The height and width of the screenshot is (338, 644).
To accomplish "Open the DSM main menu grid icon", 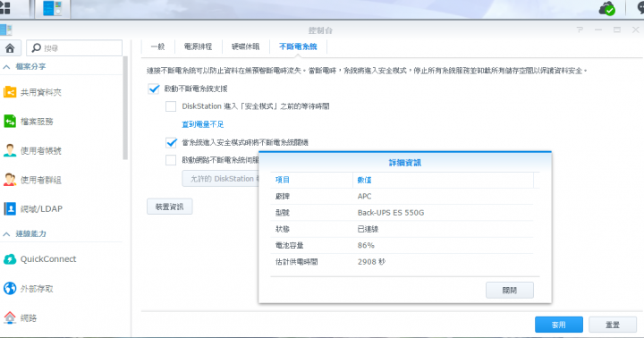I will click(x=5, y=8).
